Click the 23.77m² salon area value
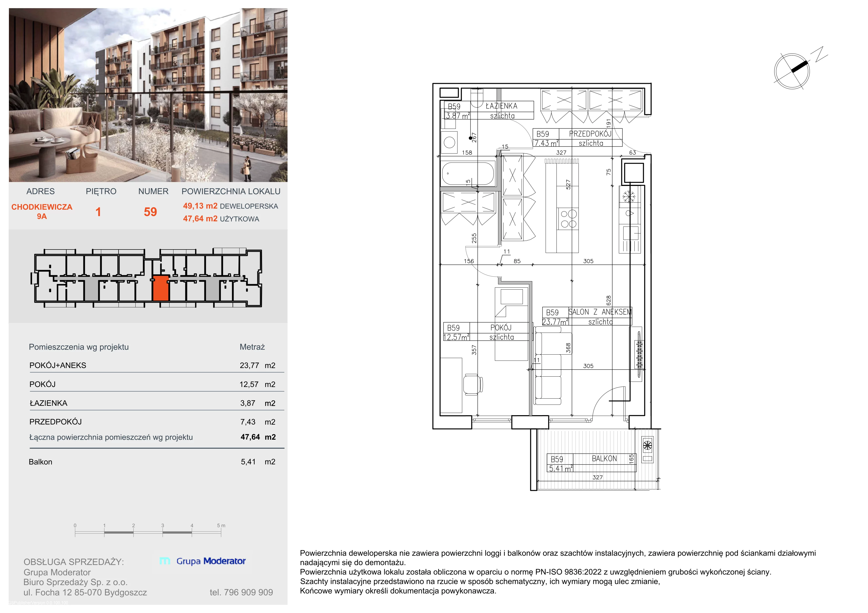 click(555, 322)
